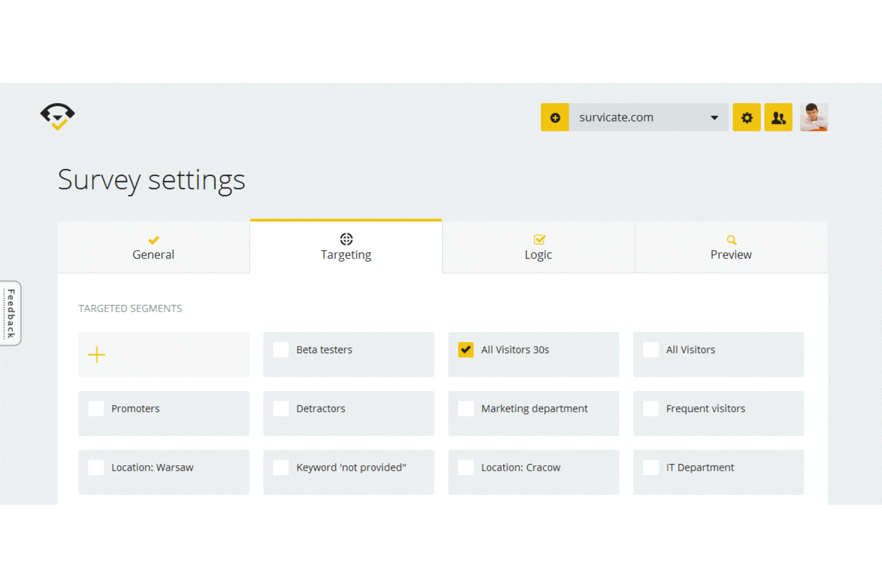Select the Frequent visitors segment checkbox
The image size is (882, 588).
pos(651,409)
